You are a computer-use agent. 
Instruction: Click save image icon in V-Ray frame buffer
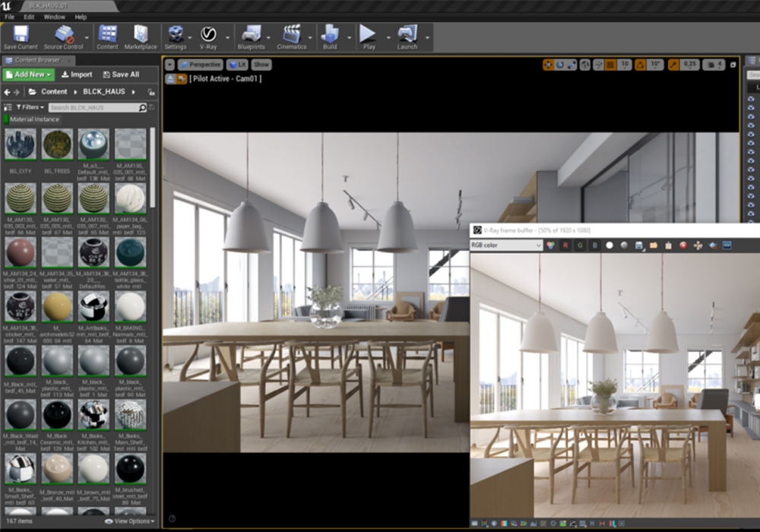tap(640, 245)
